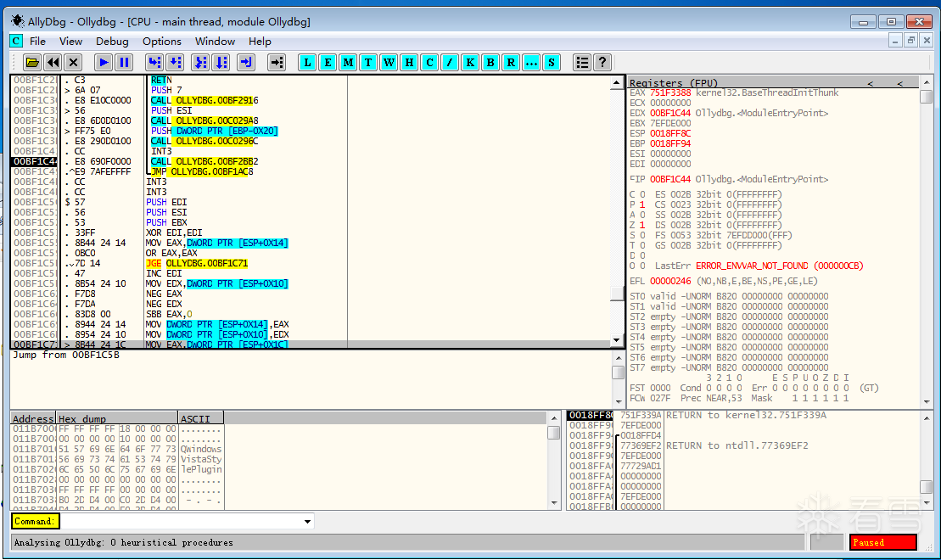Open the Debug menu
Image resolution: width=941 pixels, height=560 pixels.
(112, 41)
